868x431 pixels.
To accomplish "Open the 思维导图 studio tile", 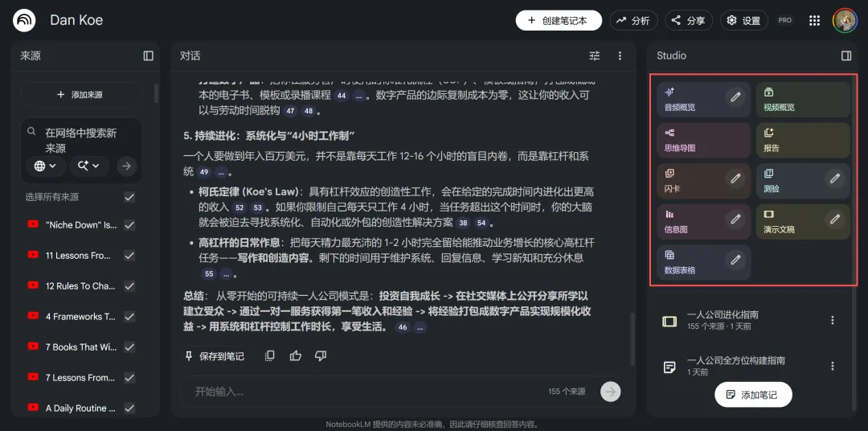I will tap(703, 140).
